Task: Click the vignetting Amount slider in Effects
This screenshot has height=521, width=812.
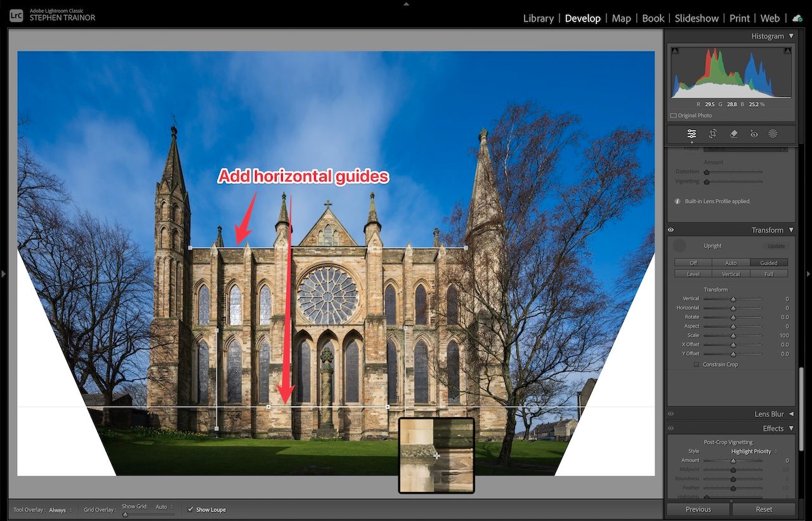Action: tap(733, 461)
